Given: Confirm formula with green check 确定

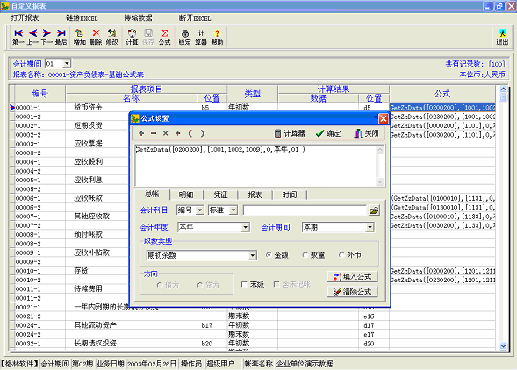Looking at the screenshot, I should coord(328,134).
